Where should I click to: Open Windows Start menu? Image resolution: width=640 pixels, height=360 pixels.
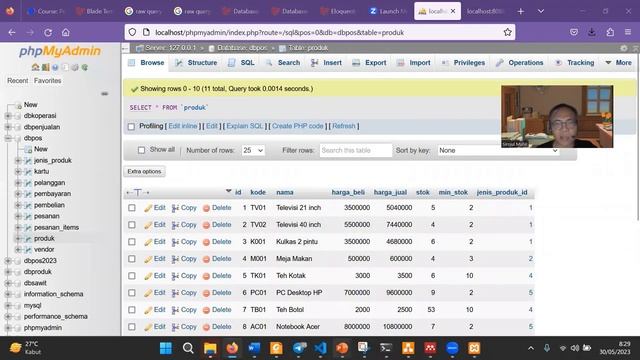[166, 348]
